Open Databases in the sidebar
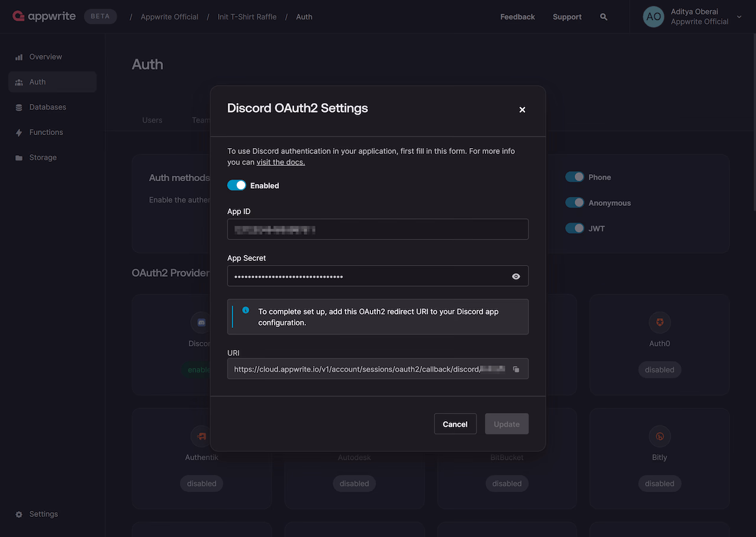 [53, 107]
